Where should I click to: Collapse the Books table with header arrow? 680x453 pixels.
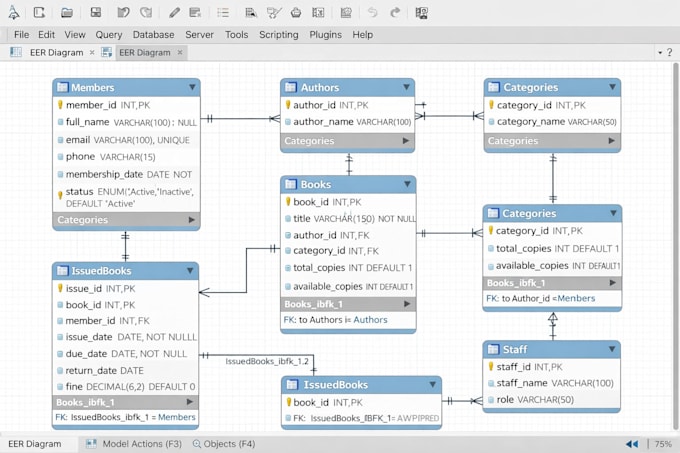click(x=407, y=184)
